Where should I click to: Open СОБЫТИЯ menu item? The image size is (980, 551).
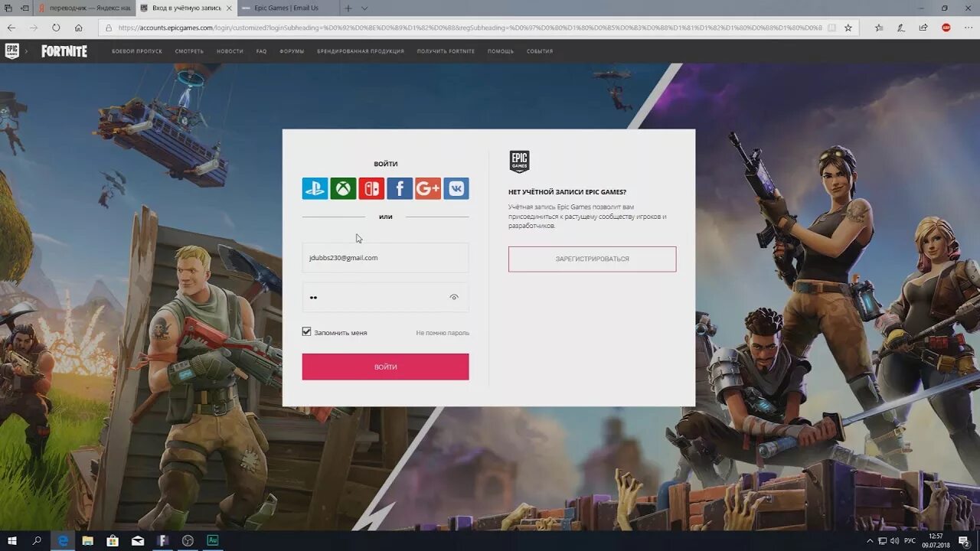540,51
